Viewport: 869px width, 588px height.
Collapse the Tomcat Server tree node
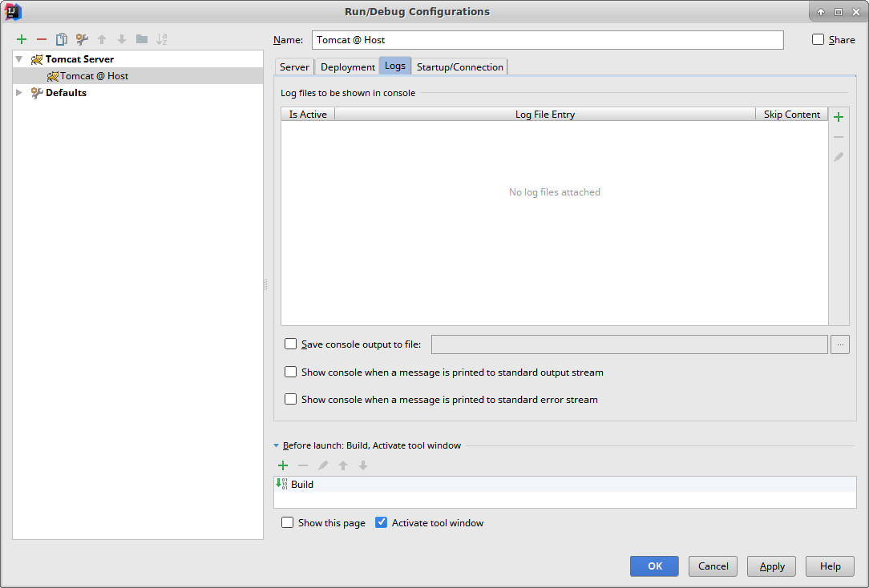[20, 59]
